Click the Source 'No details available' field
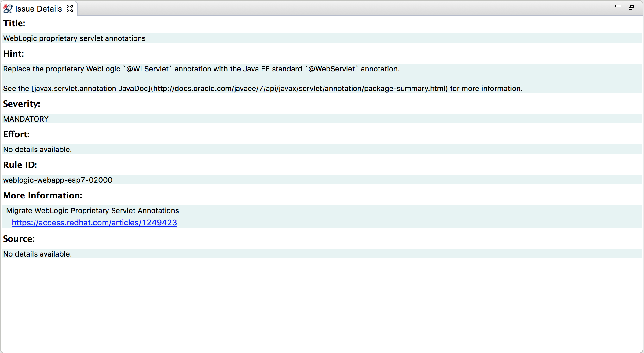The height and width of the screenshot is (353, 644). pyautogui.click(x=37, y=254)
